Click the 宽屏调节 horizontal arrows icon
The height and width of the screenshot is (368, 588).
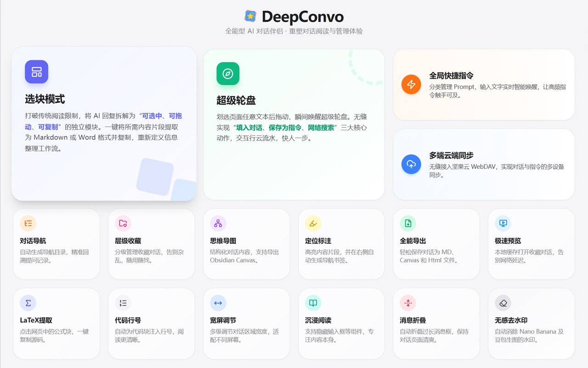click(x=218, y=303)
